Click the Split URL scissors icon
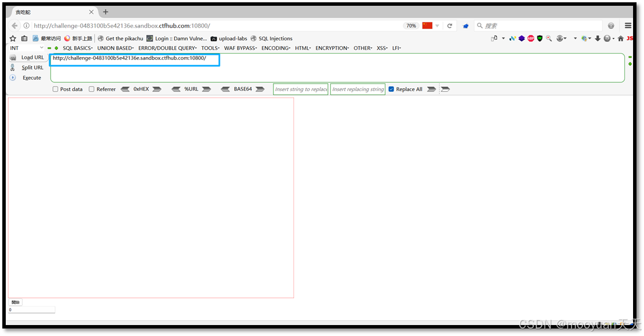 (x=13, y=67)
